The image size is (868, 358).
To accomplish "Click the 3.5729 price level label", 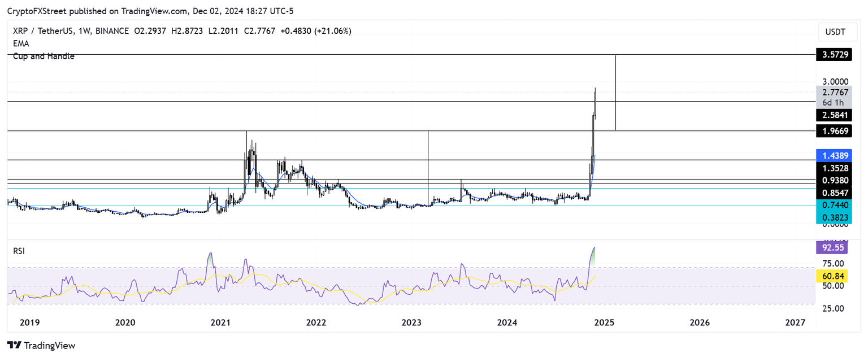I will [834, 54].
